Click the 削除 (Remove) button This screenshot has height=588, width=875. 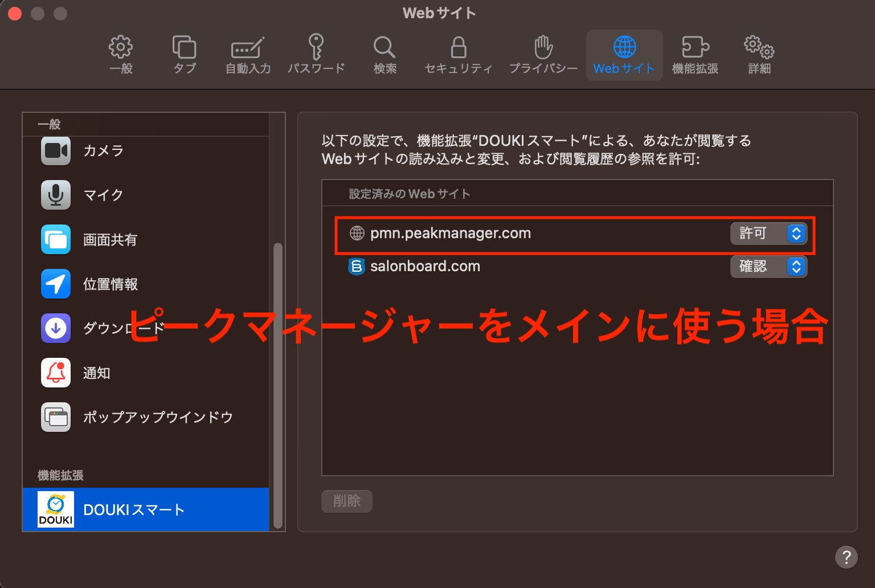(347, 501)
